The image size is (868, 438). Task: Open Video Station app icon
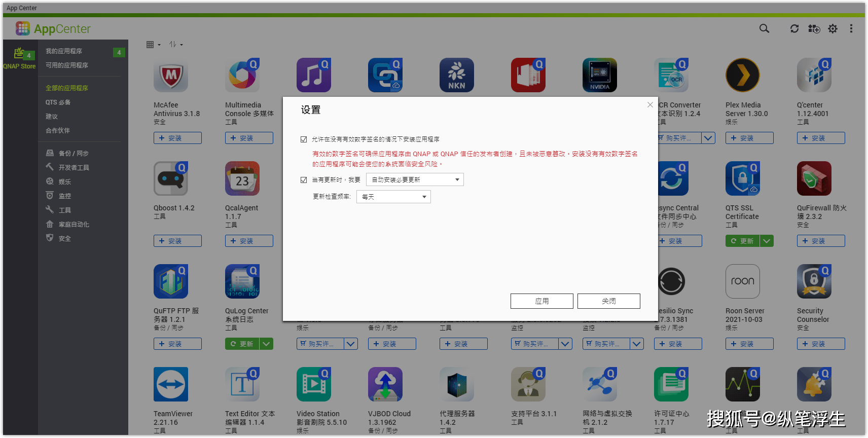pyautogui.click(x=314, y=384)
